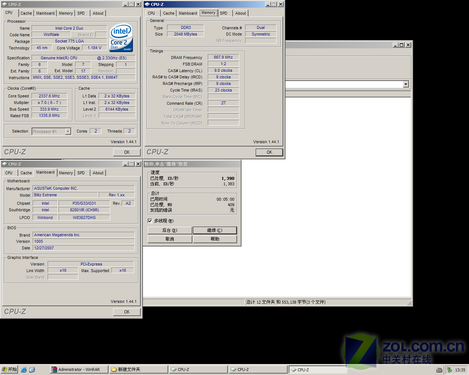
Task: Click the motherboard Model value "Blitz Extreme"
Action: click(65, 195)
